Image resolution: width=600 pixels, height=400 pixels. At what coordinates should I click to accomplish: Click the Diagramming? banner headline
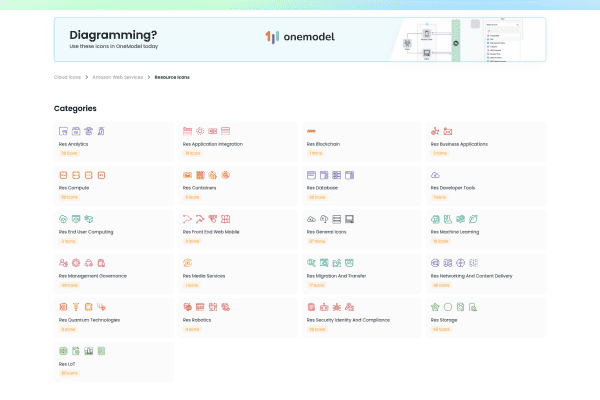[x=113, y=35]
